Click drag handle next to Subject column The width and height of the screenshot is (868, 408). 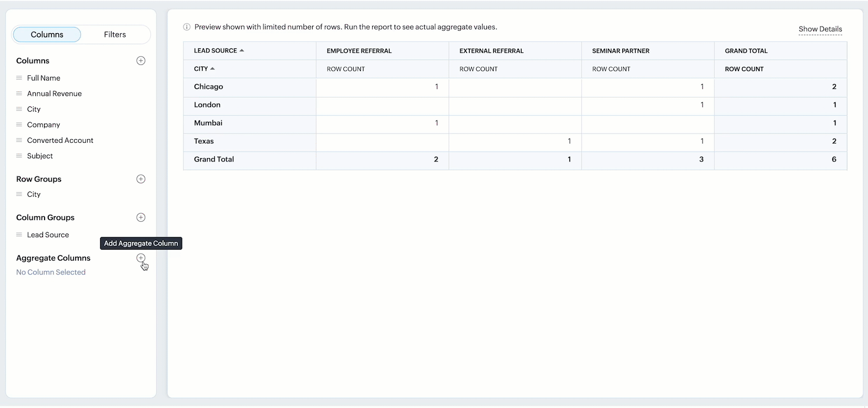click(x=19, y=156)
